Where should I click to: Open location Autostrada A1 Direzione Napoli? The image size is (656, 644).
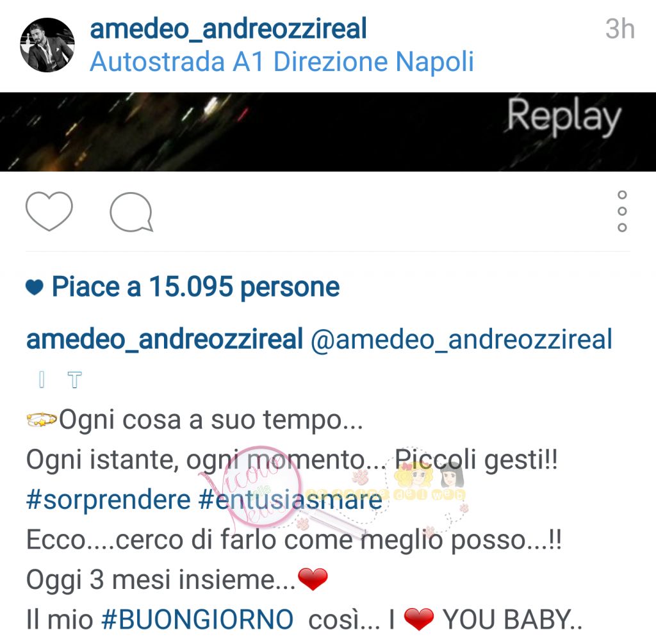(x=282, y=61)
